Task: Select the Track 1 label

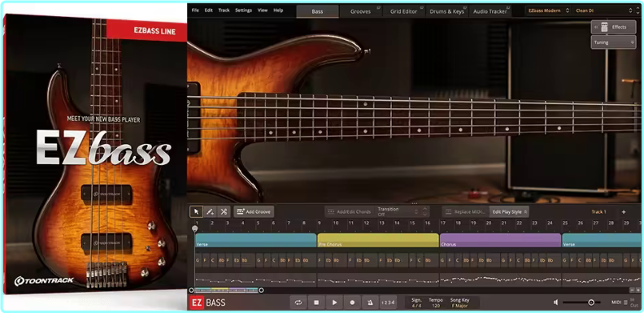Action: 598,212
